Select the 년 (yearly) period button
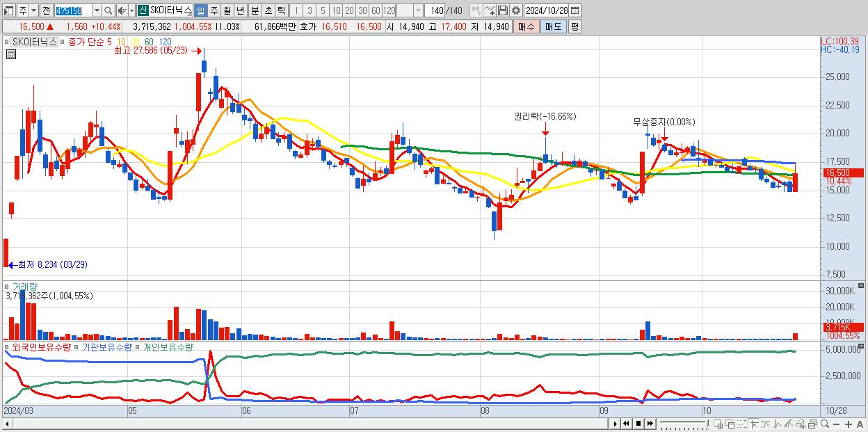Image resolution: width=868 pixels, height=432 pixels. click(x=240, y=10)
